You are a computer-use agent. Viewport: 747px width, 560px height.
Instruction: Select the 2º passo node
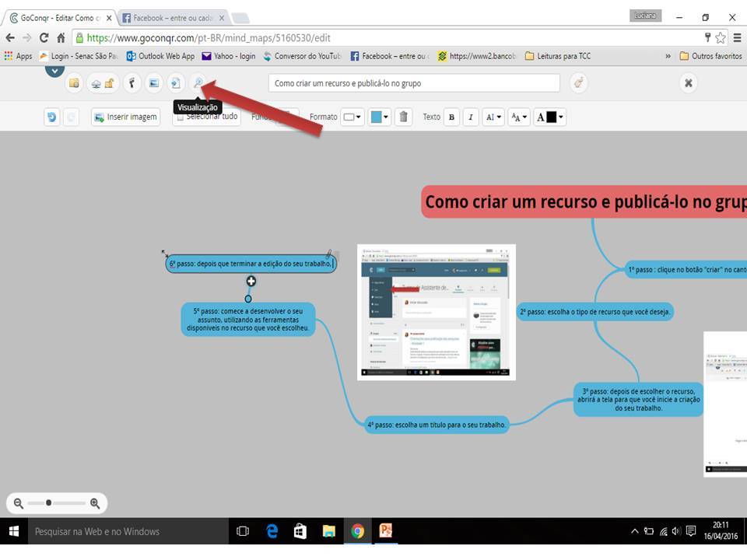[595, 312]
